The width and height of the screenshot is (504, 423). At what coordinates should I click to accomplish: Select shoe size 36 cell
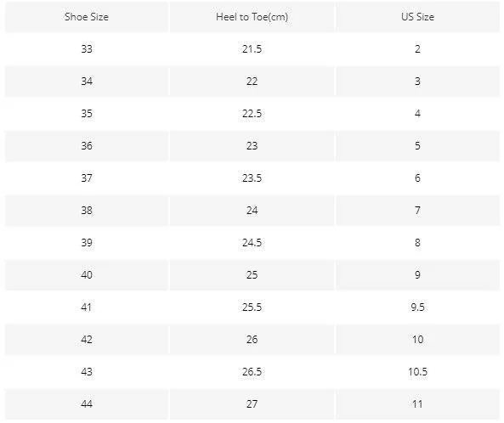tap(87, 145)
